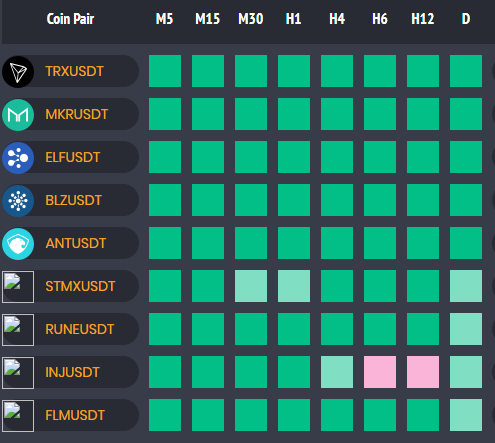
Task: Select the M30 timeframe column header
Action: click(251, 19)
